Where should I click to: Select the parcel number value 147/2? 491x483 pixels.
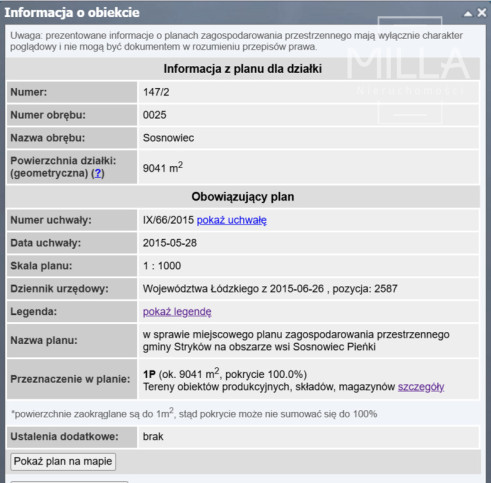pos(156,92)
